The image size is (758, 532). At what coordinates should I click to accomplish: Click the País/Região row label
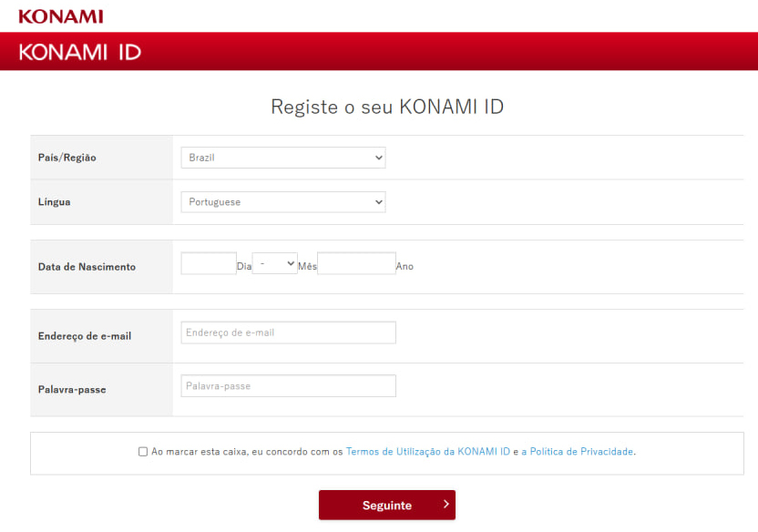pos(67,158)
